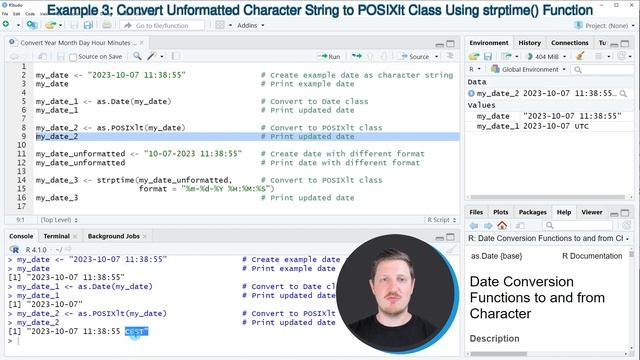Viewport: 640px width, 360px height.
Task: Open the Global Environment dropdown
Action: (529, 69)
